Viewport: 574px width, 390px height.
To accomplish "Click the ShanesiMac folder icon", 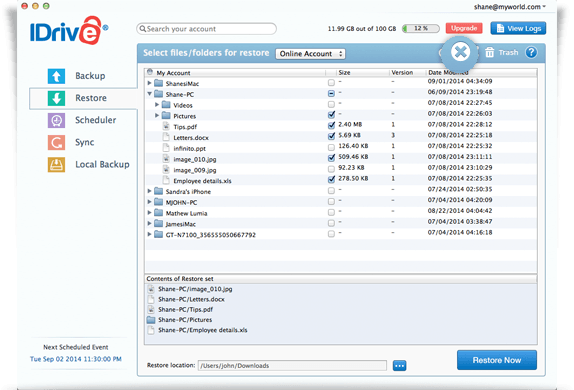I will pyautogui.click(x=159, y=83).
